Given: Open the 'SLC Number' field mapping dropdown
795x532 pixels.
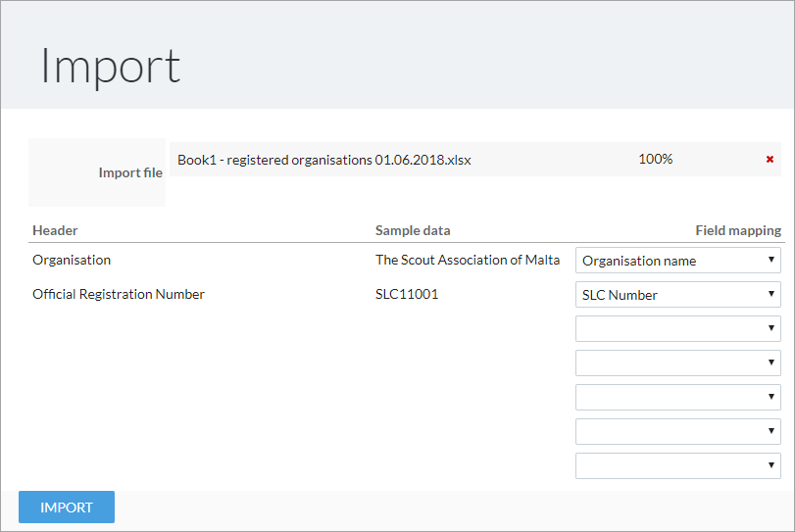Looking at the screenshot, I should point(677,295).
